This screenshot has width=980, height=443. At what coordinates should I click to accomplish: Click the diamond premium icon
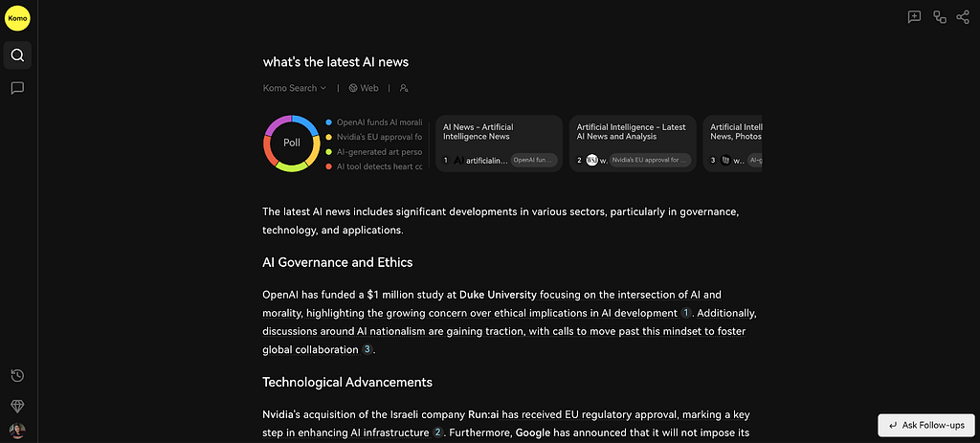[17, 406]
